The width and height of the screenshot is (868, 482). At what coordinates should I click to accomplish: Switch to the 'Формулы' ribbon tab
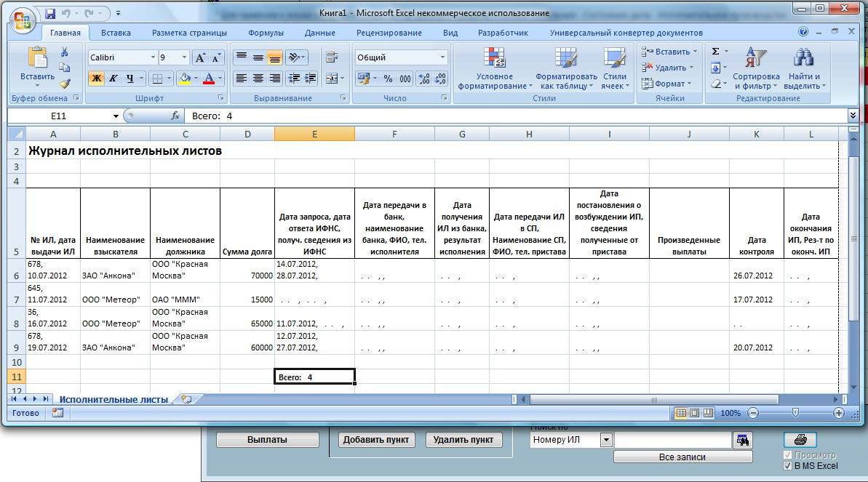click(266, 33)
